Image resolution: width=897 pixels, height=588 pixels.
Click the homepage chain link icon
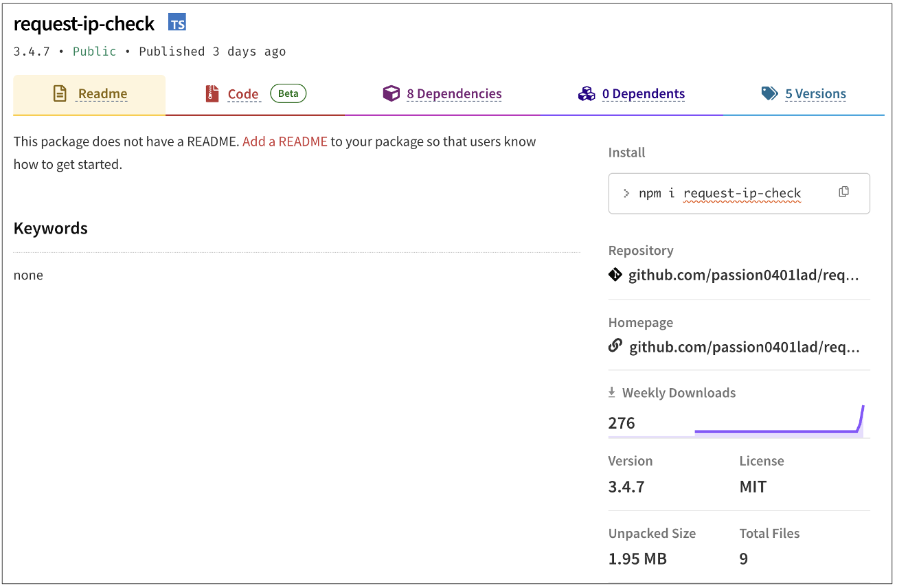(615, 346)
